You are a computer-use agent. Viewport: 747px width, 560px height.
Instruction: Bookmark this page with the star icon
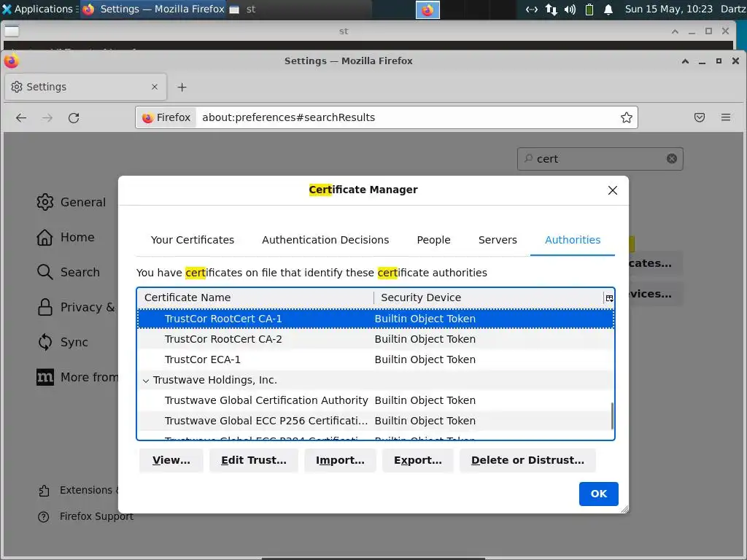(626, 117)
